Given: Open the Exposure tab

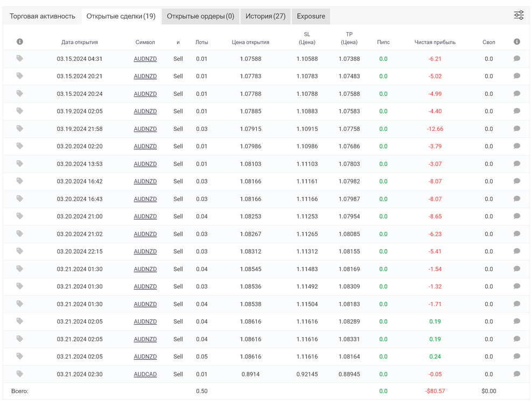Looking at the screenshot, I should click(x=311, y=16).
